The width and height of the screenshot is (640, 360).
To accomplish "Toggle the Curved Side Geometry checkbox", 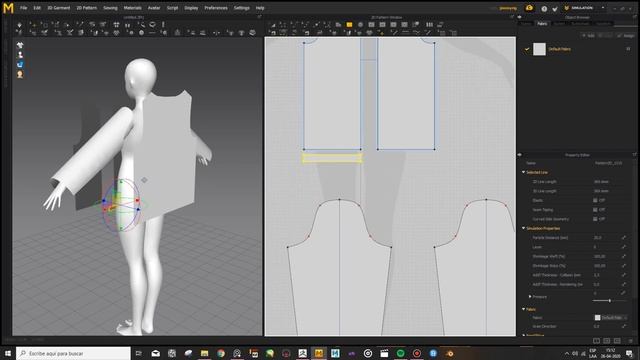I will pyautogui.click(x=595, y=219).
